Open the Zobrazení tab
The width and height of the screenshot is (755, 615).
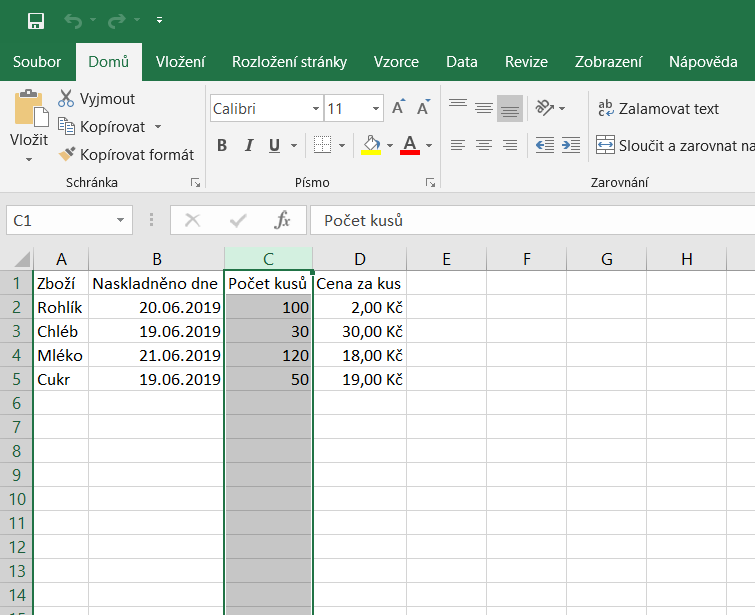pos(609,62)
